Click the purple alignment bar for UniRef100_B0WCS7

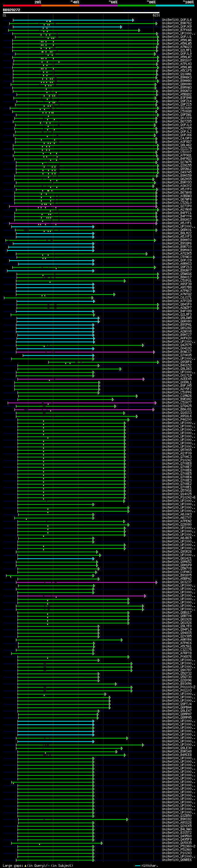86,352
